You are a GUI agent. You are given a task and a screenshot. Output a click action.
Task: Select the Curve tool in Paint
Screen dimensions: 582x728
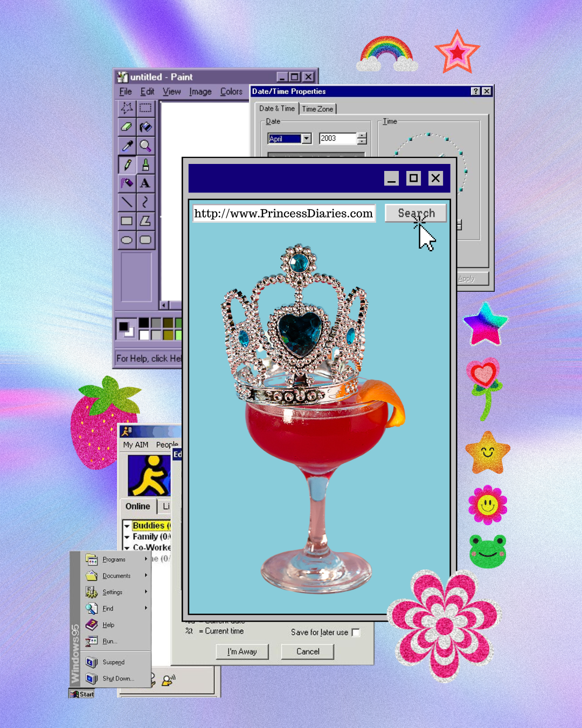point(145,202)
